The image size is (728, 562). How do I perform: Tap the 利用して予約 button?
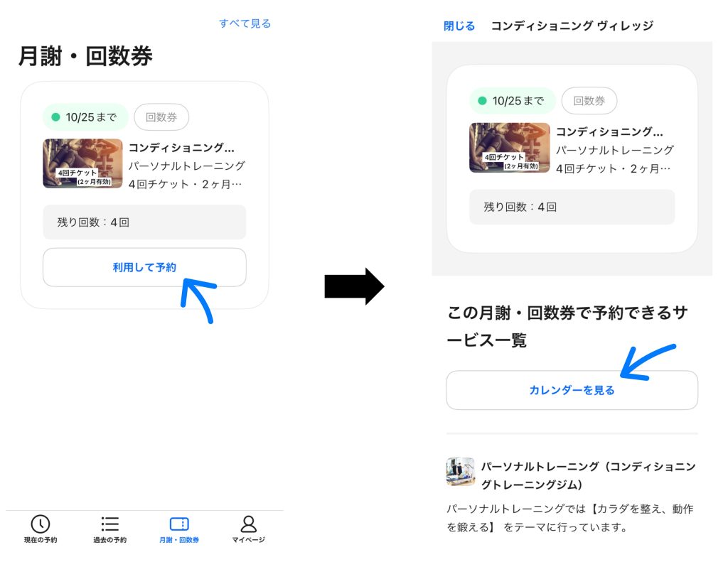(x=144, y=267)
